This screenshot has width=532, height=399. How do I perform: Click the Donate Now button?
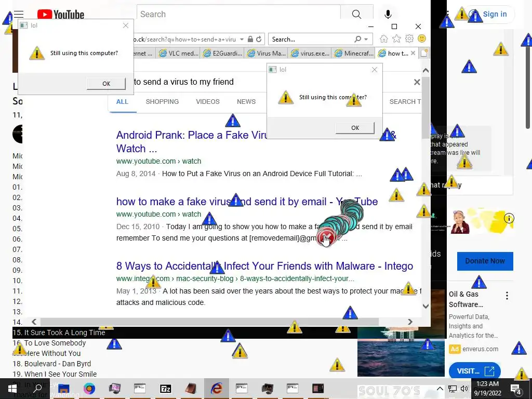pos(485,261)
